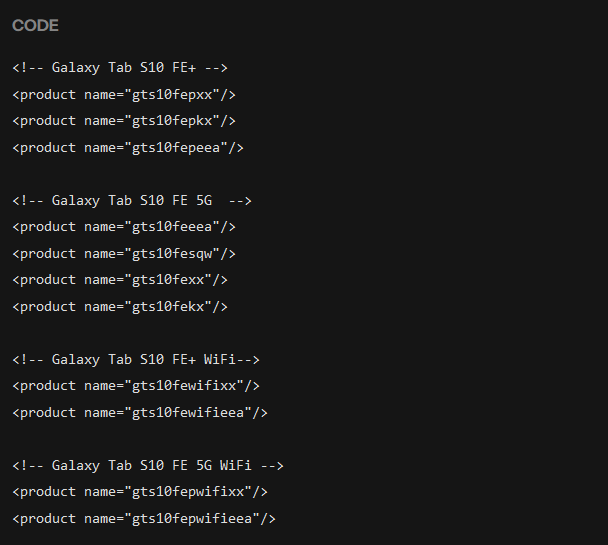This screenshot has height=545, width=608.
Task: Click the product tag keyword on the gts10fepkx line
Action: pos(48,121)
